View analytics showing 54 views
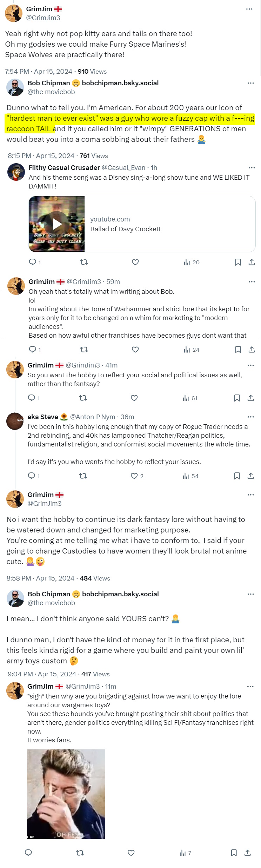This screenshot has height=868, width=261. [190, 476]
